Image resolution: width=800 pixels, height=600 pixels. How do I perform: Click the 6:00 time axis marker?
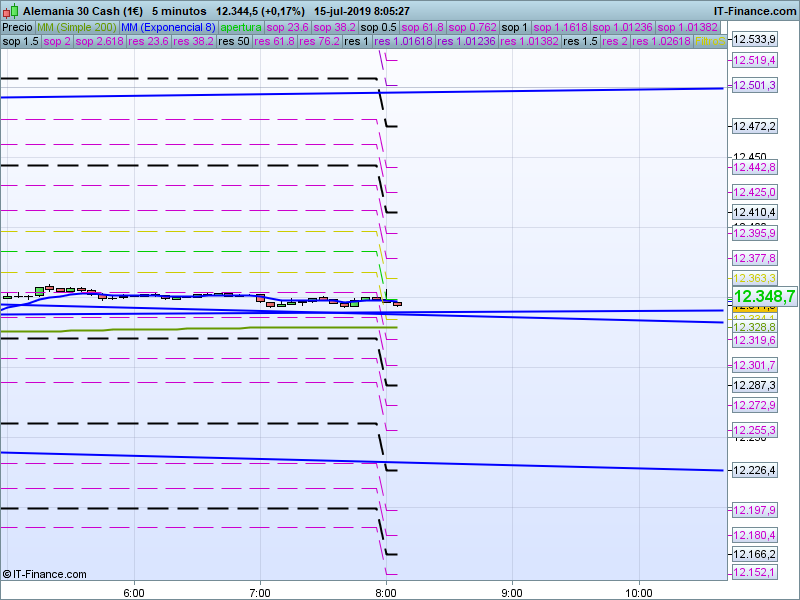134,590
